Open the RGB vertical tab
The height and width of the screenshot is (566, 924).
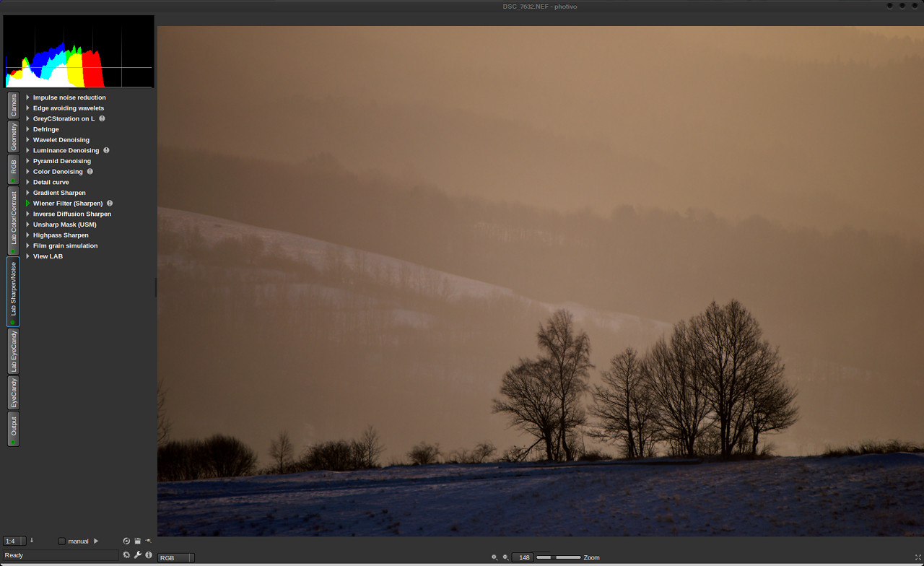pos(13,170)
